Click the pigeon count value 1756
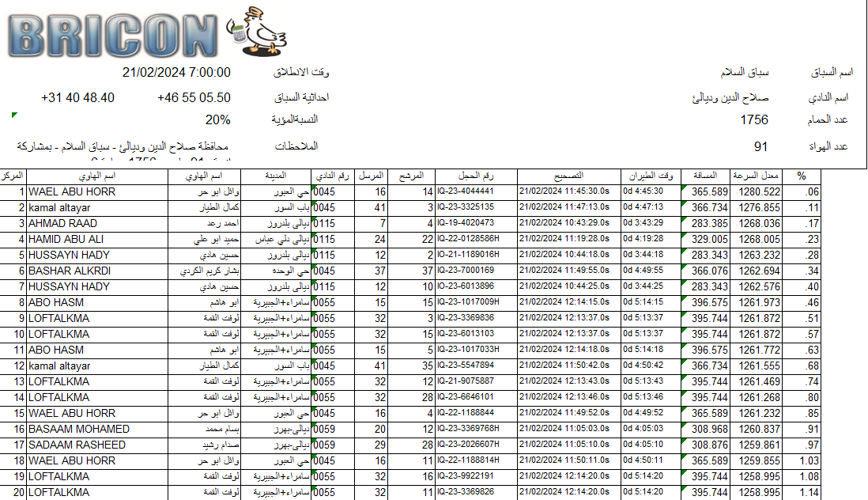Viewport: 868px width, 500px height. pyautogui.click(x=753, y=120)
